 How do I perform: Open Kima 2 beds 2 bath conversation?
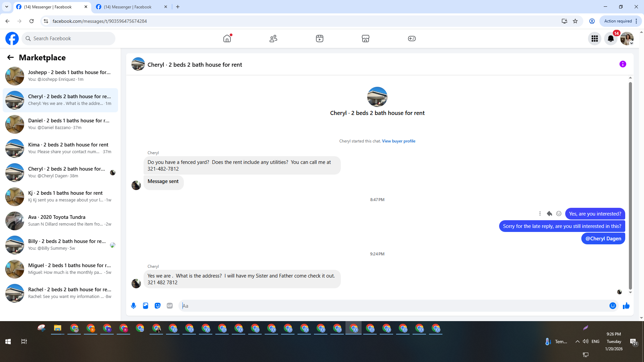[60, 148]
